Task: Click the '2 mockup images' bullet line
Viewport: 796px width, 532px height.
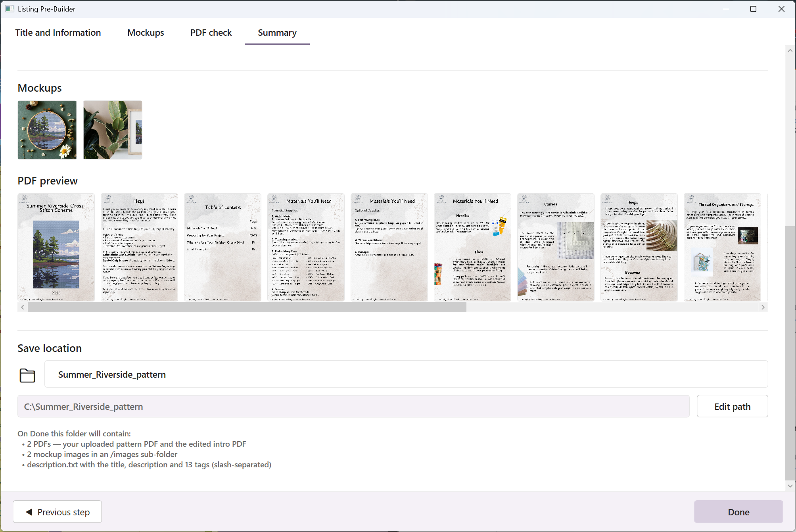Action: [100, 454]
